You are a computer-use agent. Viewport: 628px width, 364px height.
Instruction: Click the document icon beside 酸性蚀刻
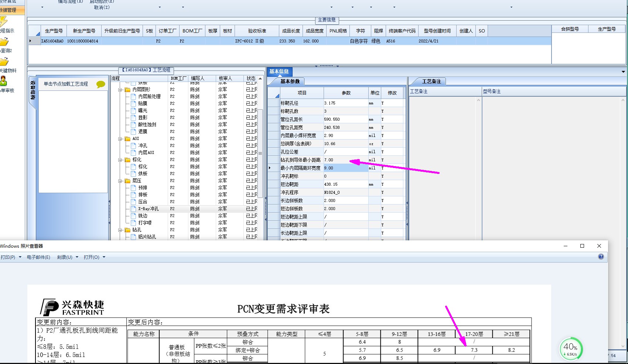click(x=133, y=124)
